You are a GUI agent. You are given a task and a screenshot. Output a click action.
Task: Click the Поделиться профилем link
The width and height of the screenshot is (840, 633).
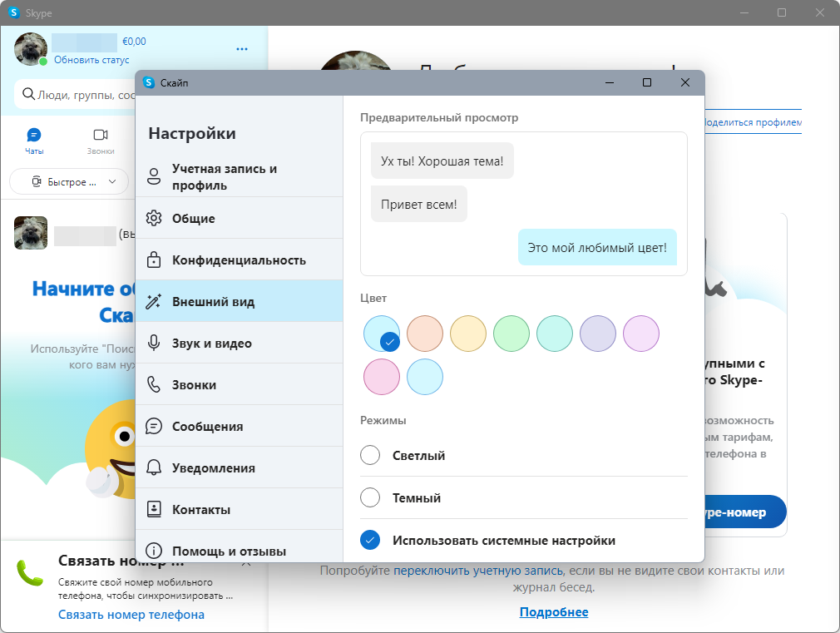[x=754, y=122]
